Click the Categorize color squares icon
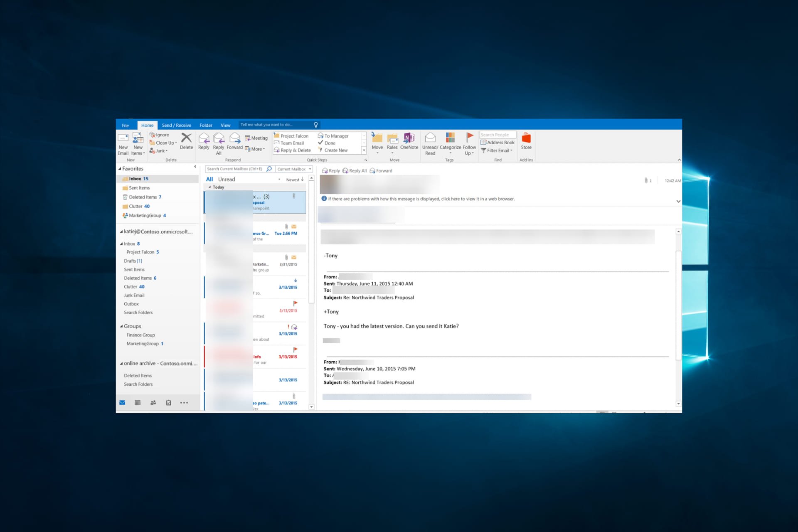The image size is (798, 532). pyautogui.click(x=450, y=138)
